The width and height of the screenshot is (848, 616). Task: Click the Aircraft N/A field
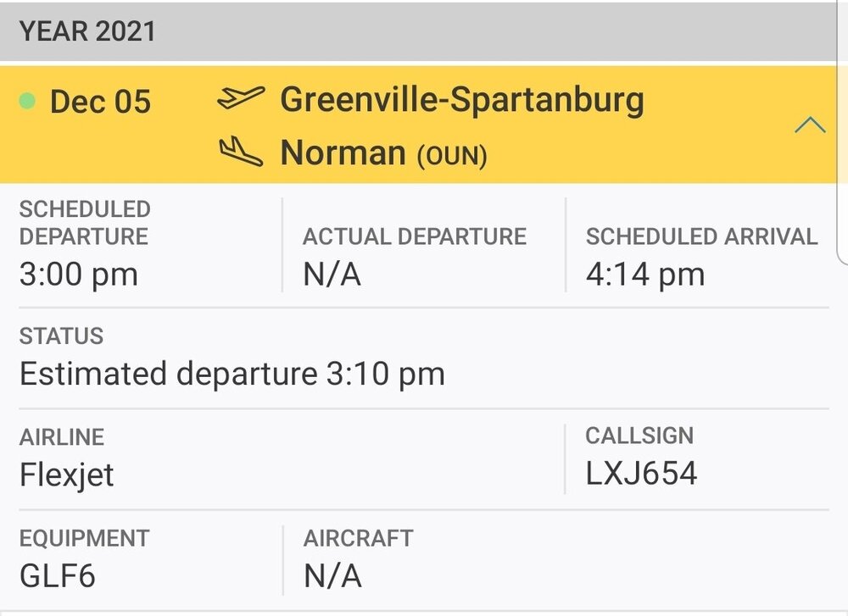[332, 575]
